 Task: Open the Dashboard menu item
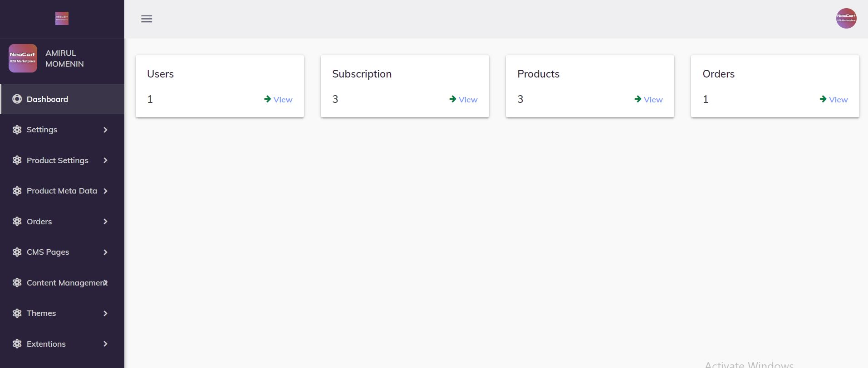pyautogui.click(x=47, y=99)
